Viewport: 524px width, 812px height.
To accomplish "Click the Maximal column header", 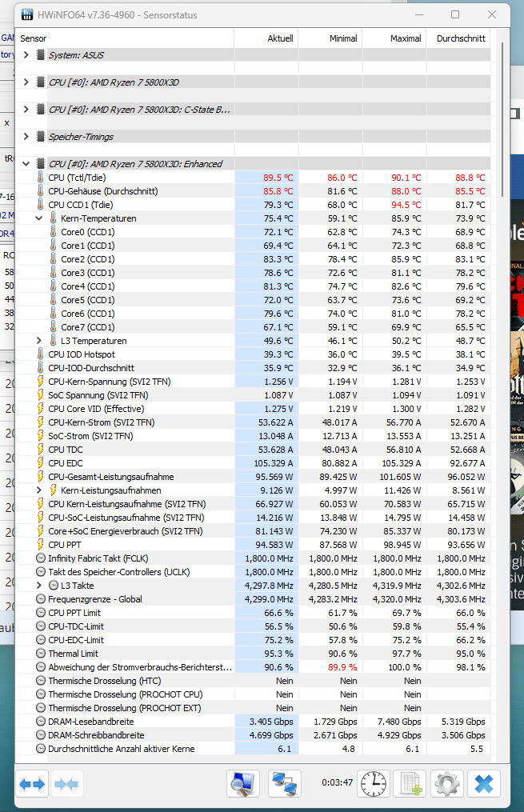I will [x=394, y=38].
